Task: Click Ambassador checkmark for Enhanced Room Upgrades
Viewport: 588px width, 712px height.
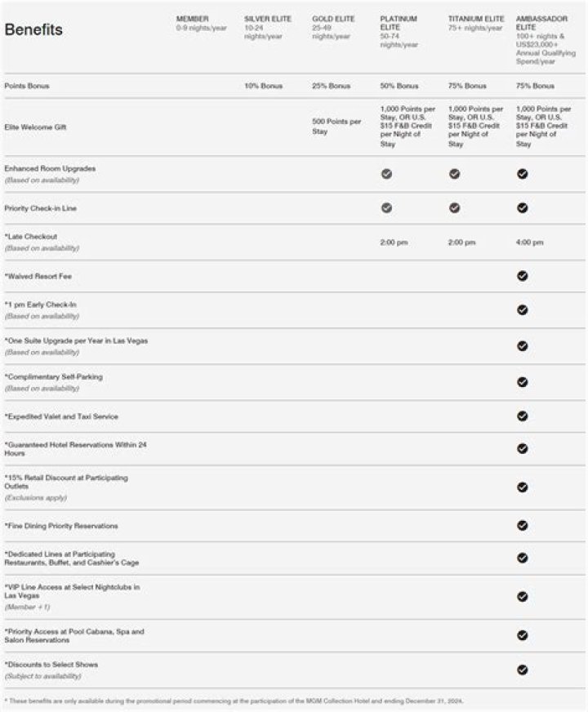Action: pyautogui.click(x=523, y=174)
